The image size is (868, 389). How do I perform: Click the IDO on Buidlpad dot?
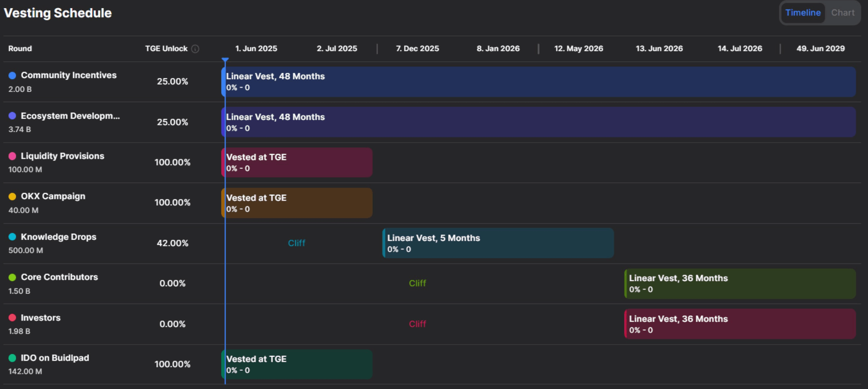[x=13, y=358]
